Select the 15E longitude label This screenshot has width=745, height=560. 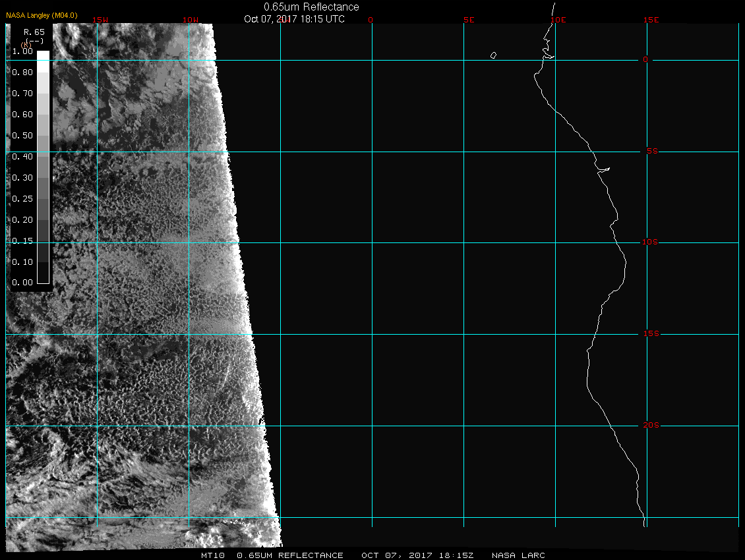tap(651, 20)
